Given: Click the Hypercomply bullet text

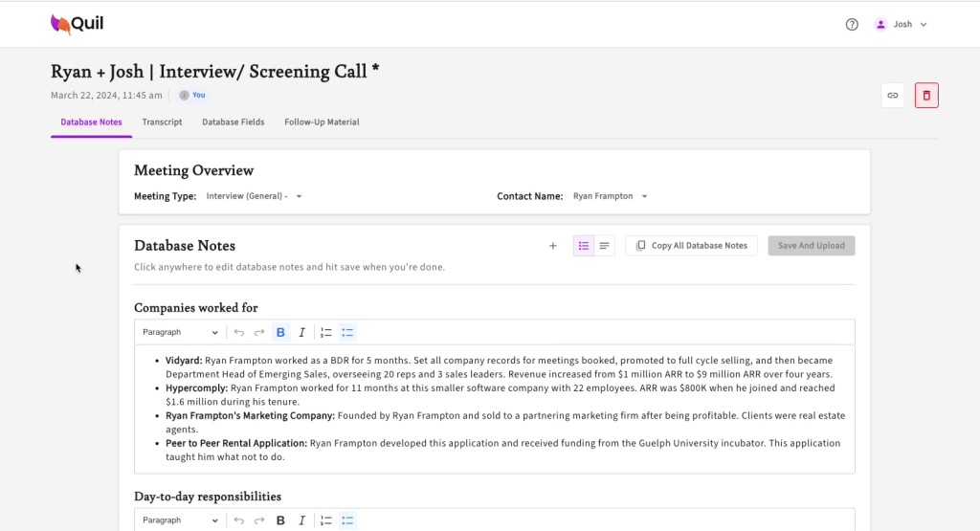Looking at the screenshot, I should point(500,395).
